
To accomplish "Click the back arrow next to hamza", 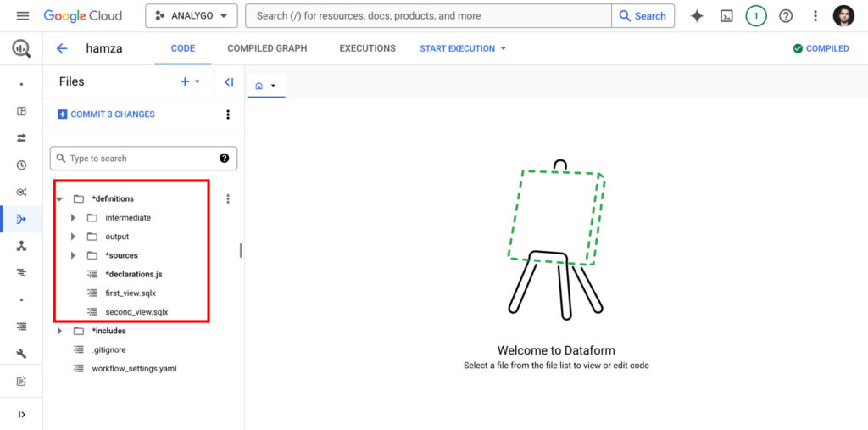I will pos(62,48).
